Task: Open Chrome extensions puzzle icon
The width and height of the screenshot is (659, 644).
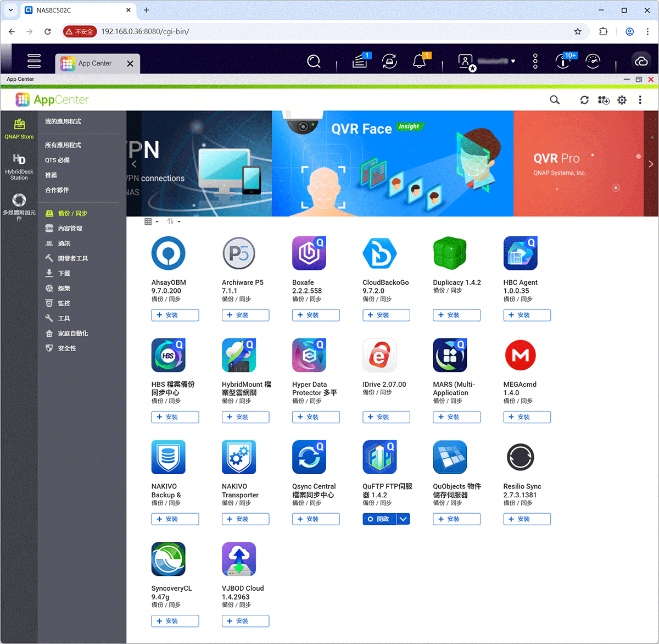Action: coord(603,31)
